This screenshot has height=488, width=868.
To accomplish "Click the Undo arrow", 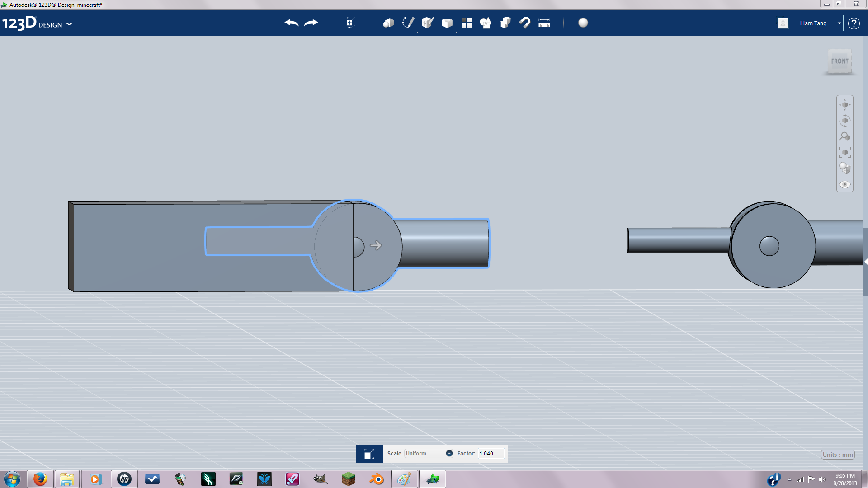I will (x=292, y=23).
